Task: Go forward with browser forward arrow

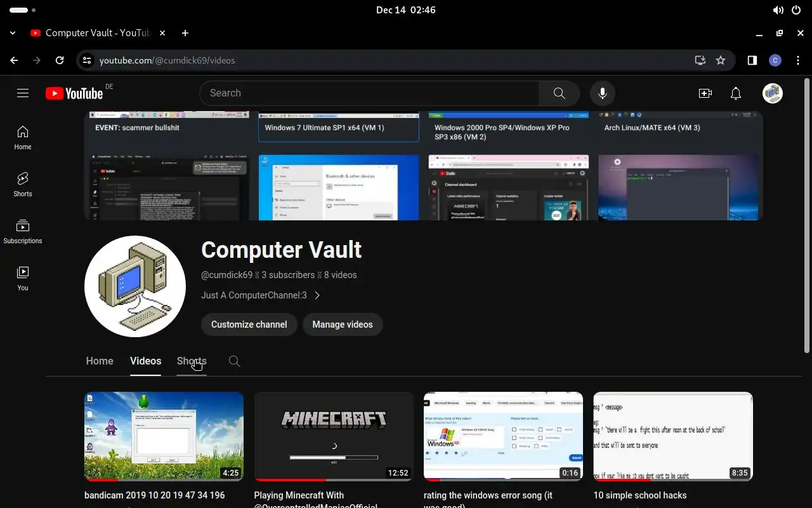Action: [x=37, y=60]
